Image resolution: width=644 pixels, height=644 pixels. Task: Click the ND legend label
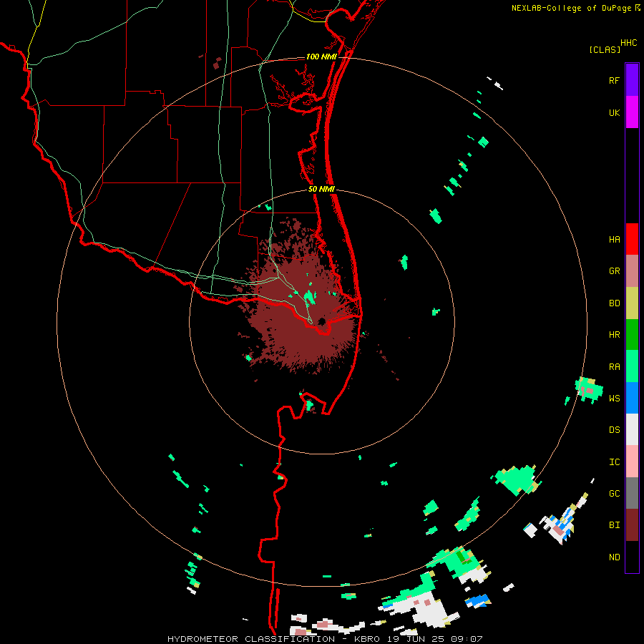(614, 557)
